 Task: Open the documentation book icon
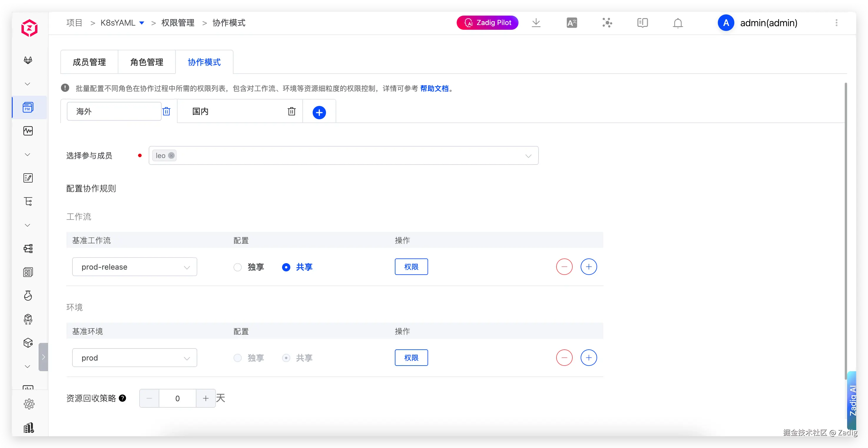click(x=642, y=23)
